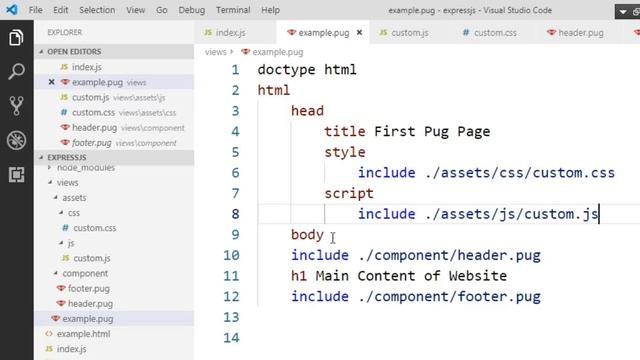Open the Help menu

270,10
